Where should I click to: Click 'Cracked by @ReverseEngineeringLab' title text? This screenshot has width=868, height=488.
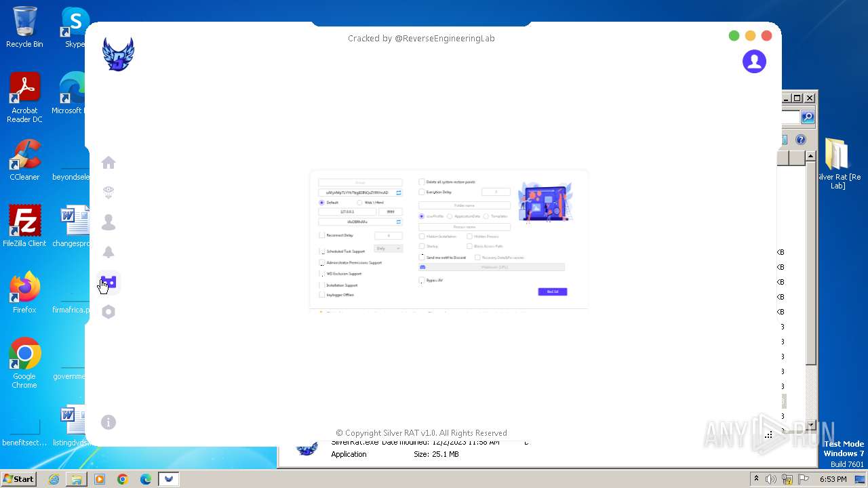(x=421, y=39)
